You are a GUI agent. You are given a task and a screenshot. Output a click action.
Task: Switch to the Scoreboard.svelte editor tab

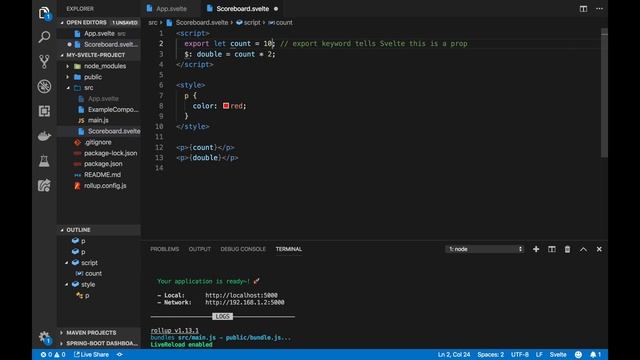tap(242, 9)
